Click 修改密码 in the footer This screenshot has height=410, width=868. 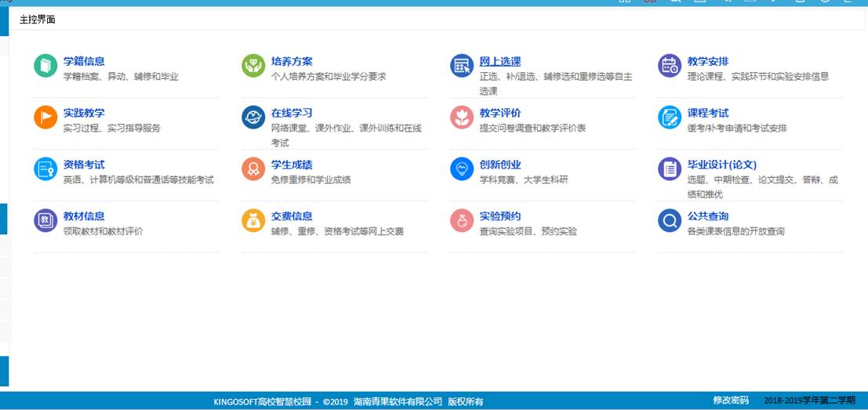click(731, 400)
